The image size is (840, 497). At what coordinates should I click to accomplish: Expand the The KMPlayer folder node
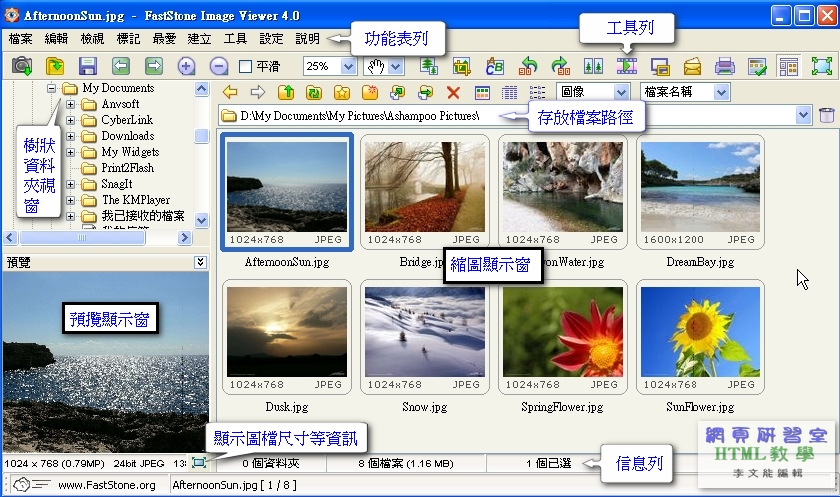point(70,200)
